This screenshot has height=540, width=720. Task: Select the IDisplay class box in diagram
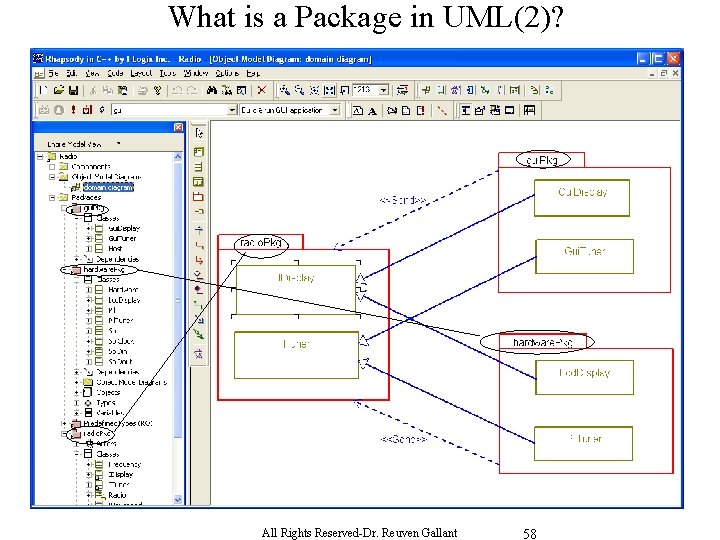coord(296,290)
